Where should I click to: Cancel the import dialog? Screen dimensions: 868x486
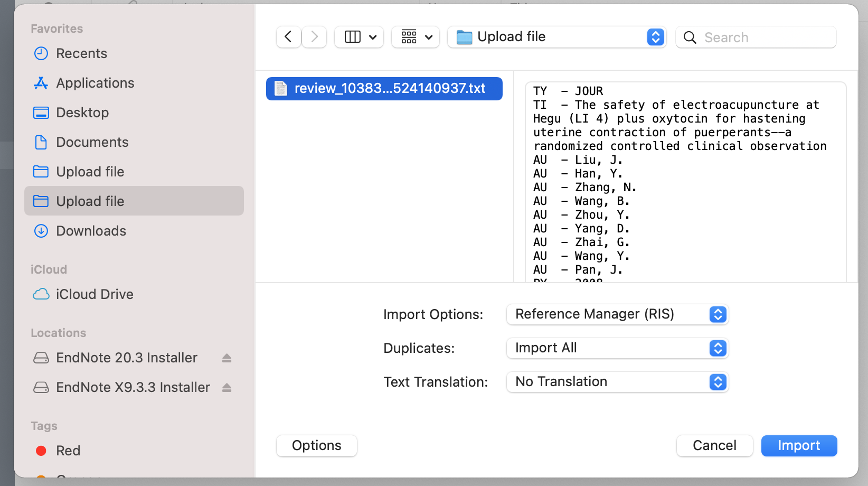click(714, 446)
